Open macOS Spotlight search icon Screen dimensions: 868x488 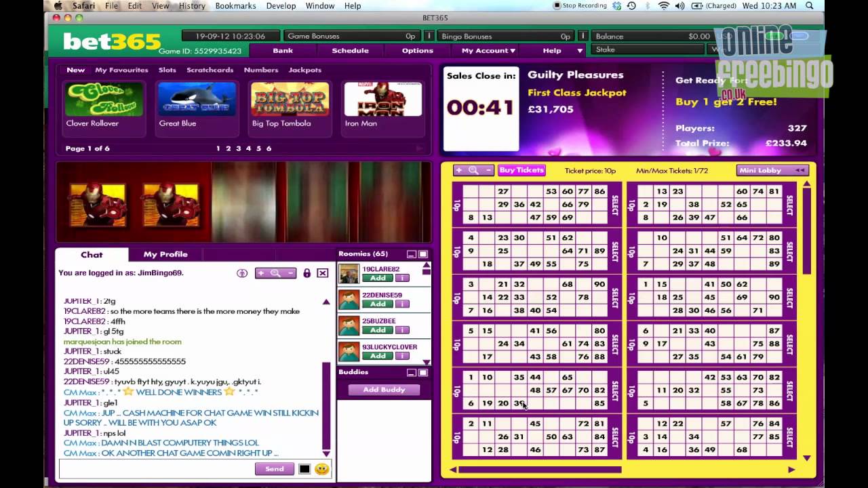pos(810,5)
